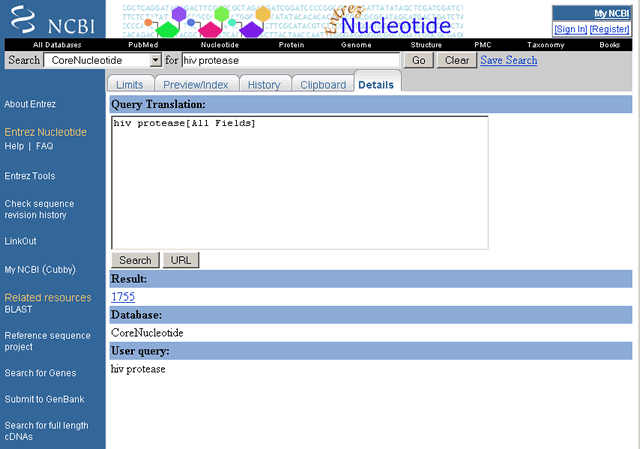Open Submit to GenBank link
The width and height of the screenshot is (640, 449).
click(44, 399)
